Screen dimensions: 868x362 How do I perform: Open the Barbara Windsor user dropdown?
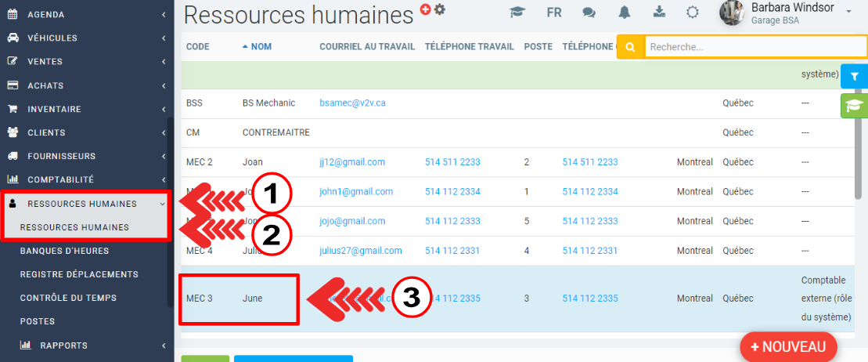pyautogui.click(x=791, y=13)
